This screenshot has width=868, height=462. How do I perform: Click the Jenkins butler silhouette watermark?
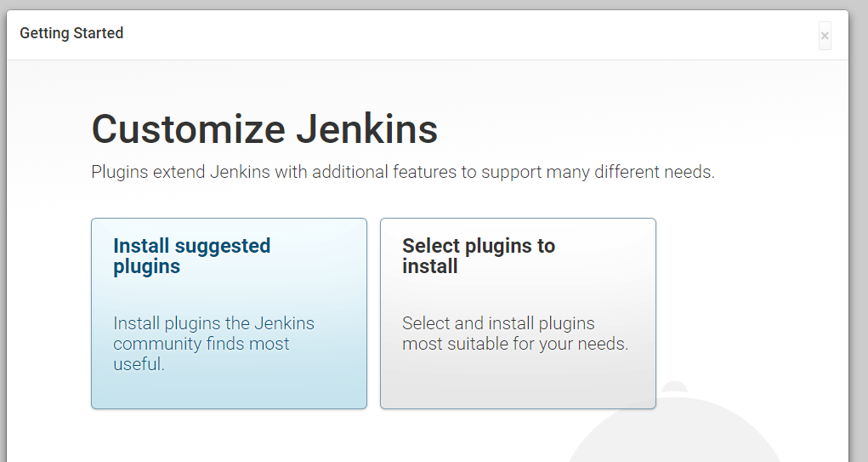pyautogui.click(x=675, y=422)
